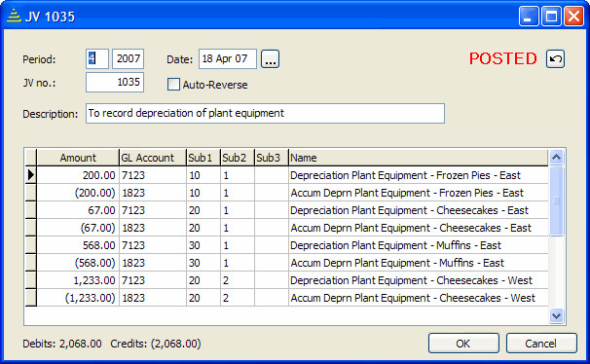Screen dimensions: 590x364
Task: Click the current row indicator arrow
Action: [30, 175]
